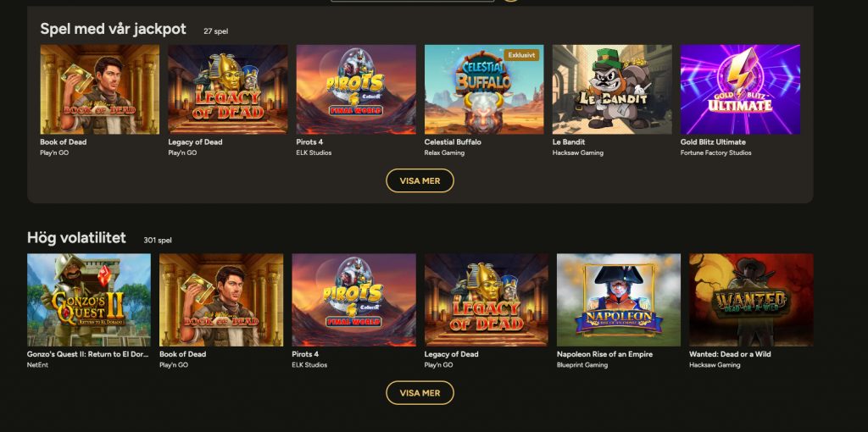Screen dimensions: 868x432
Task: Open Le Bandit game thumbnail
Action: (x=612, y=90)
